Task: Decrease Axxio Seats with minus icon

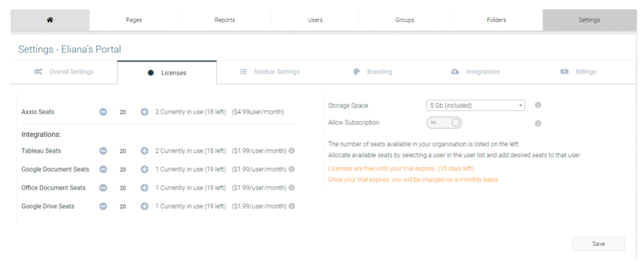Action: (x=103, y=112)
